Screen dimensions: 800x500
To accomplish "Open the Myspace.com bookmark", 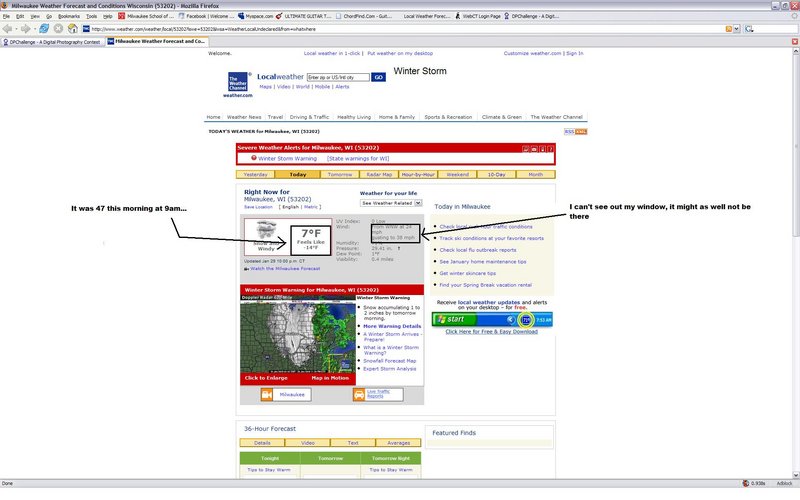I will coord(256,16).
